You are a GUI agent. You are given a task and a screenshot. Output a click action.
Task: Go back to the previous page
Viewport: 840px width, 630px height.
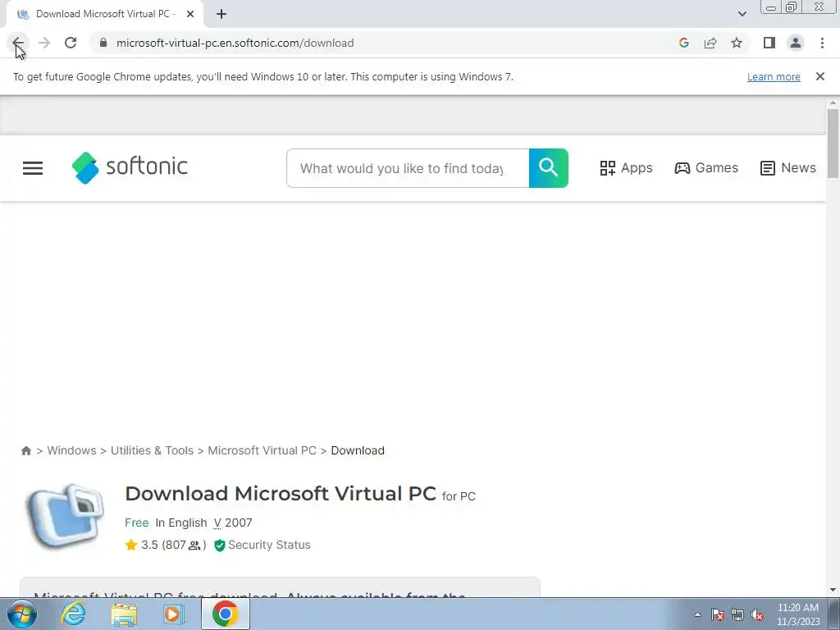coord(18,43)
